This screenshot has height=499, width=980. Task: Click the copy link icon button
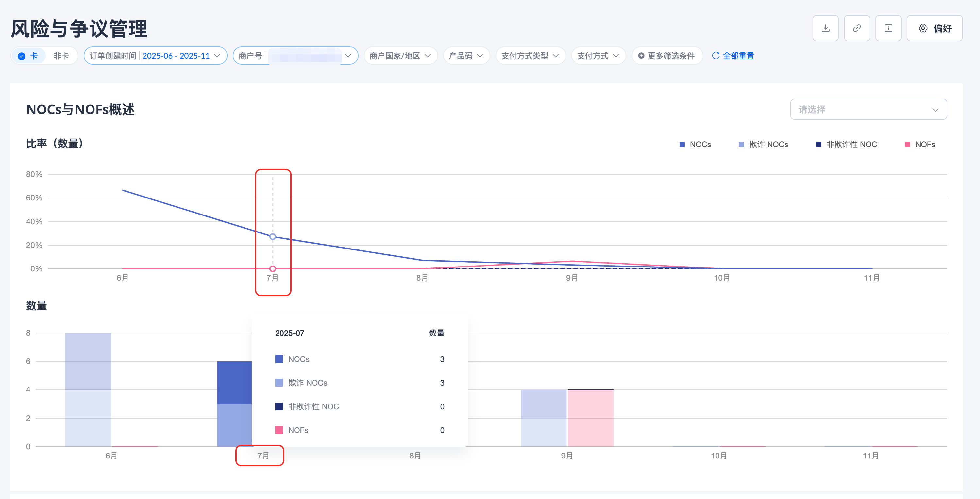click(856, 28)
